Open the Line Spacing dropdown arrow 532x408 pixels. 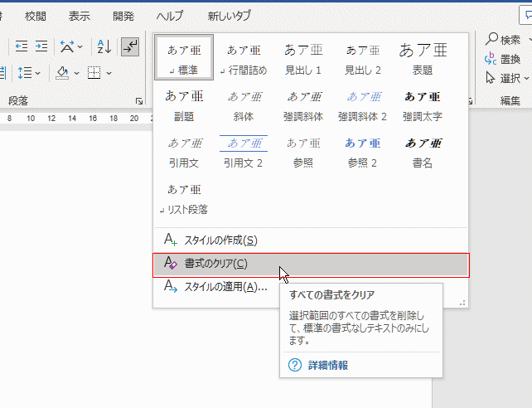[x=37, y=73]
